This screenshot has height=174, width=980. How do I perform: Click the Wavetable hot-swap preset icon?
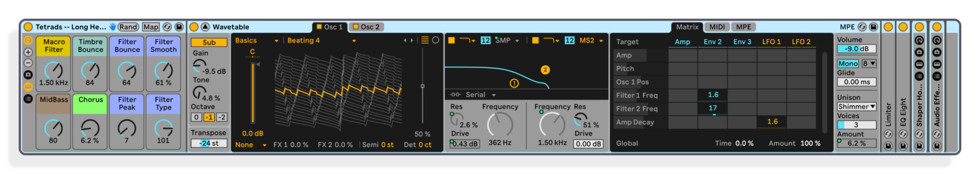(x=862, y=27)
